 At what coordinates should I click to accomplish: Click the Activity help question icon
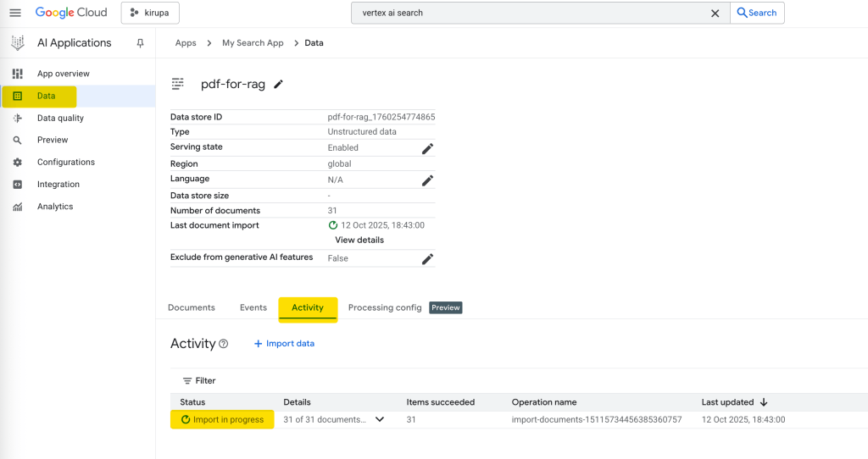pos(224,344)
